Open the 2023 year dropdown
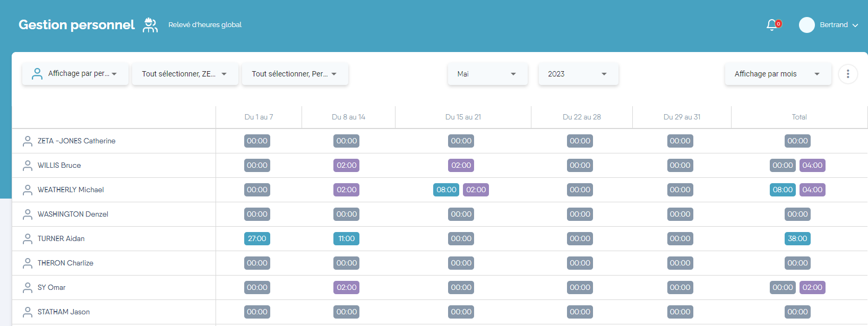This screenshot has width=868, height=326. coord(578,74)
